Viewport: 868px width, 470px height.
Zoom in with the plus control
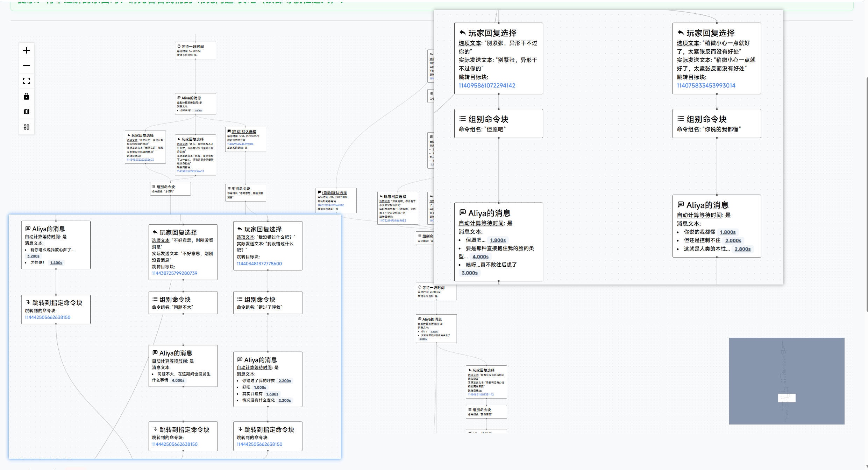(x=27, y=50)
